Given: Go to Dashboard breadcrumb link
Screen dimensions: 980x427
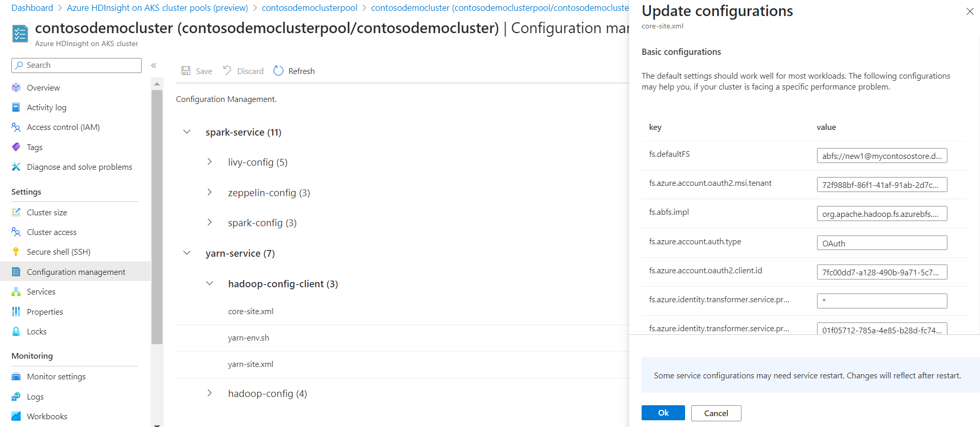Looking at the screenshot, I should [32, 8].
